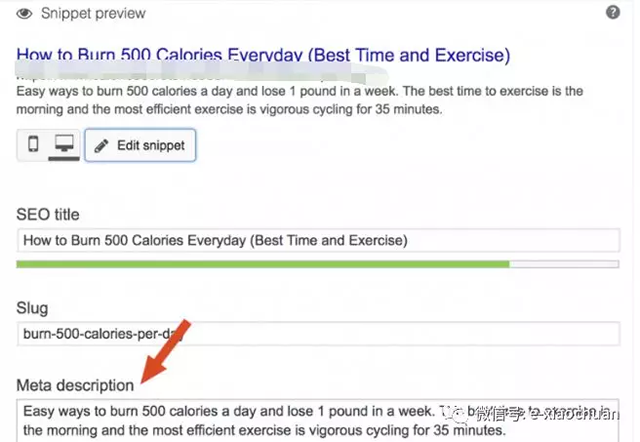Click the blurred URL line in the preview
Image resolution: width=640 pixels, height=442 pixels.
tap(150, 75)
